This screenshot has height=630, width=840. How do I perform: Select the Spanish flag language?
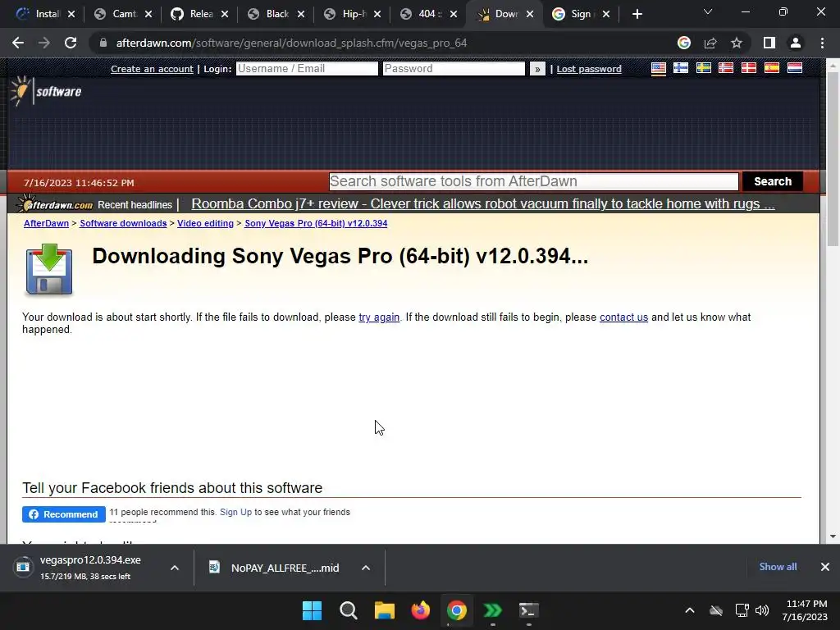(771, 68)
